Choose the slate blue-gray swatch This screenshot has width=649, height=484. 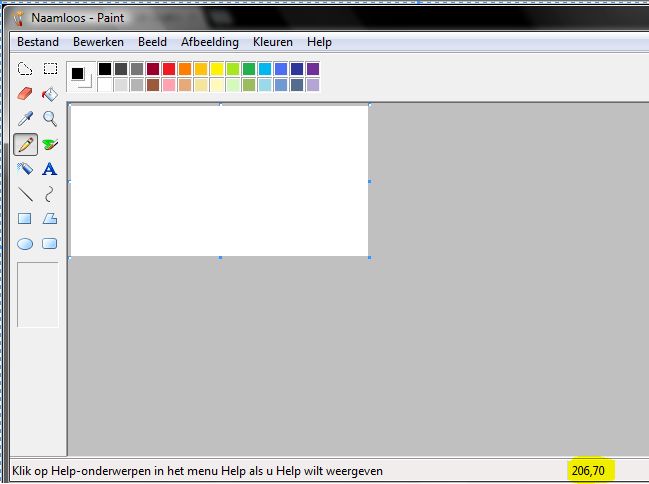click(x=297, y=85)
